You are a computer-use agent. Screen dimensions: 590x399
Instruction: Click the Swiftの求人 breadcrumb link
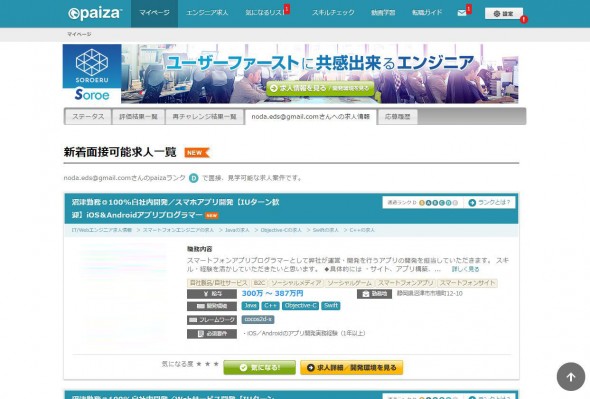point(325,230)
